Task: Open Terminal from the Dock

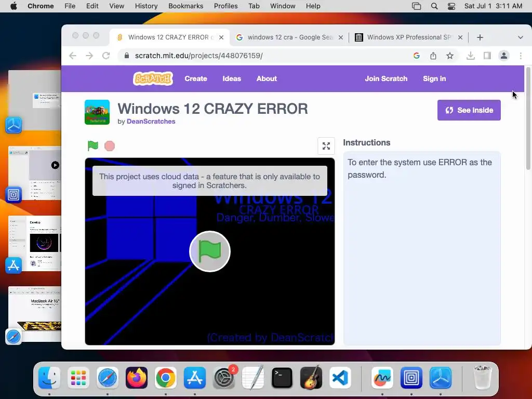Action: pyautogui.click(x=282, y=378)
